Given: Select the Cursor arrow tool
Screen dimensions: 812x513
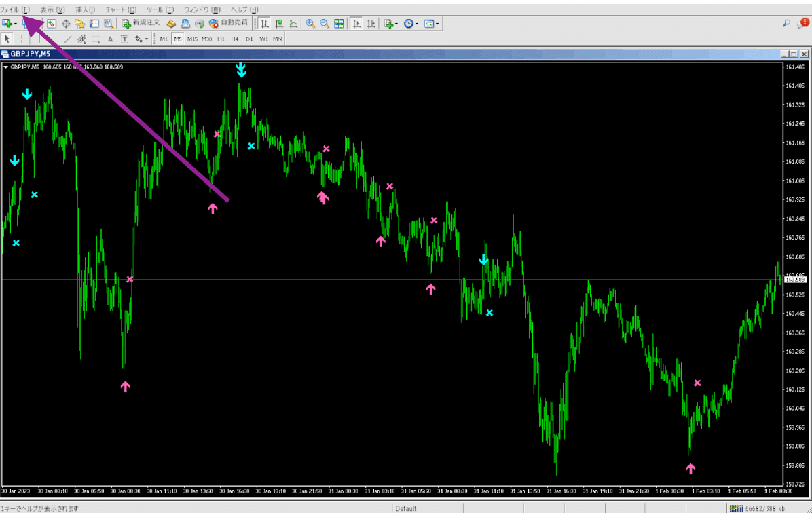Looking at the screenshot, I should pyautogui.click(x=7, y=39).
